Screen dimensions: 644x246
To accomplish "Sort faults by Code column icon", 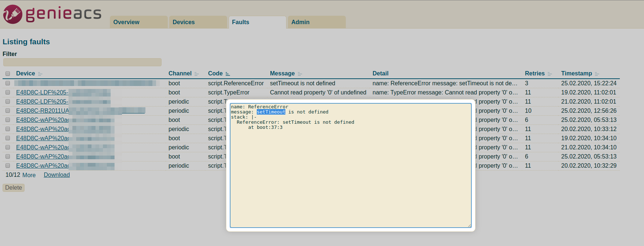I will (227, 74).
